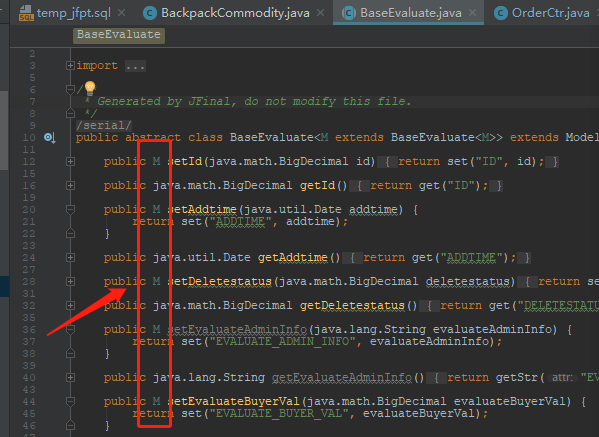Click the "ADDTIME" string on line 21

point(240,221)
